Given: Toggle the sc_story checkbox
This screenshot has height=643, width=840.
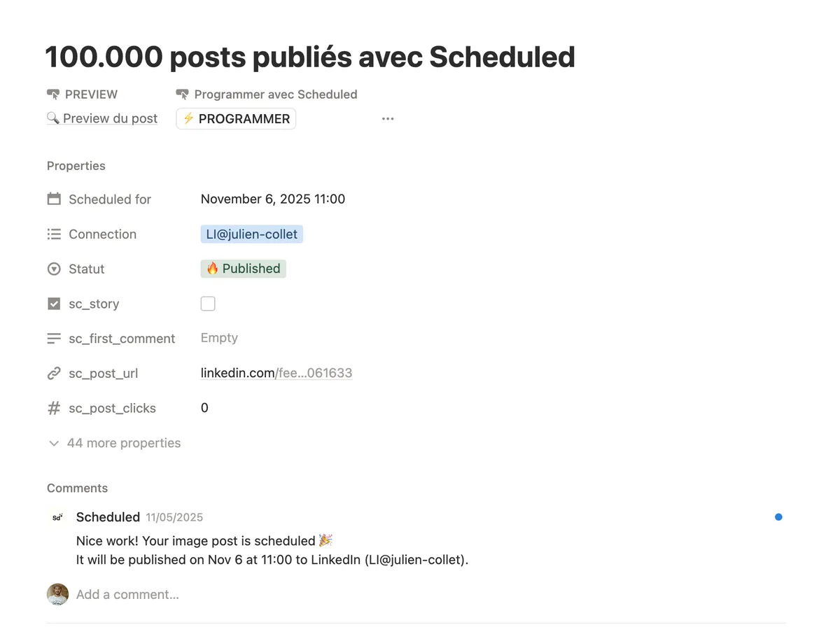Looking at the screenshot, I should 208,304.
